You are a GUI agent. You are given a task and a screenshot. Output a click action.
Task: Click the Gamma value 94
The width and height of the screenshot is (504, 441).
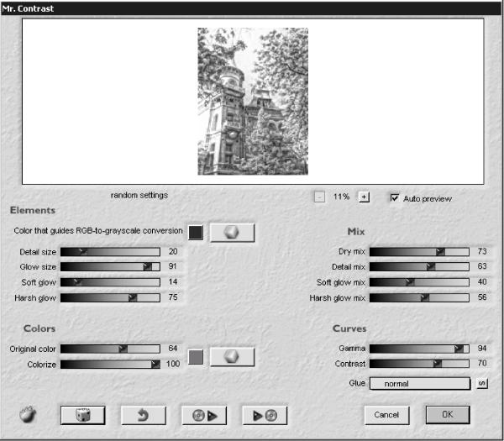[x=482, y=348]
